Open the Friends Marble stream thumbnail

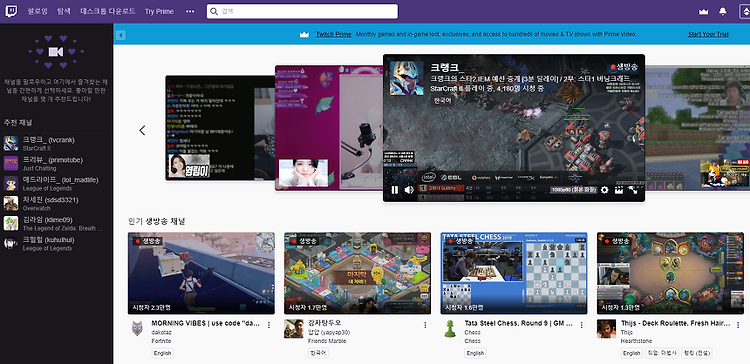(x=357, y=273)
